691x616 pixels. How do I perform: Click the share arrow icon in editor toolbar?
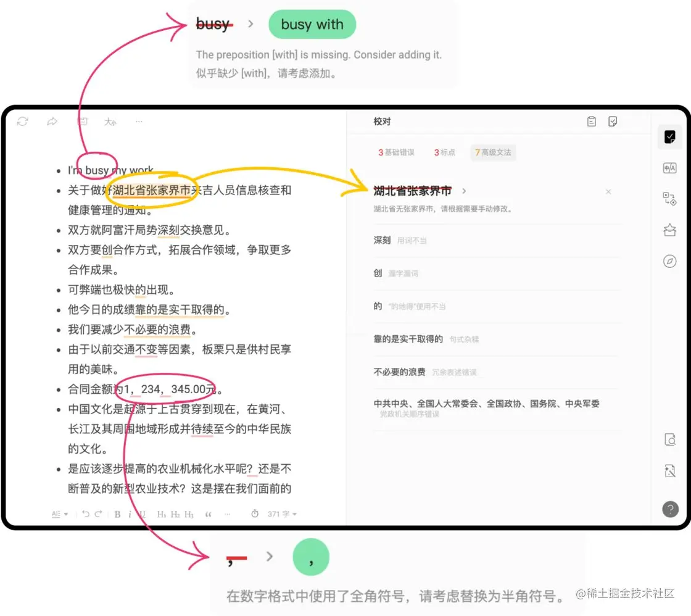52,121
